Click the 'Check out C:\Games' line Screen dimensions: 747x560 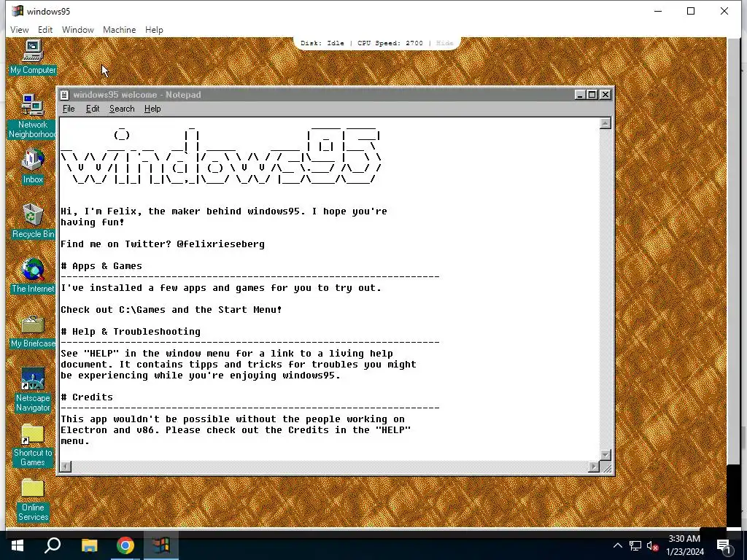171,309
